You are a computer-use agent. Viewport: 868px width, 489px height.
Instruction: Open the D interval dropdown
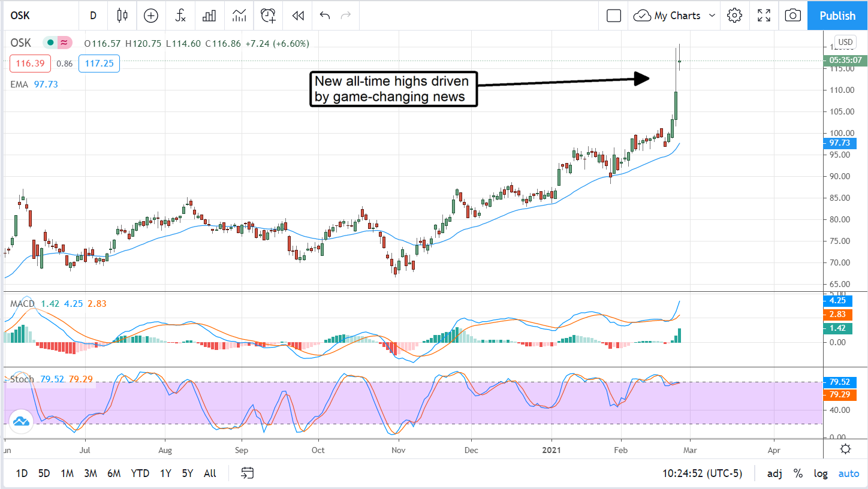pyautogui.click(x=93, y=16)
